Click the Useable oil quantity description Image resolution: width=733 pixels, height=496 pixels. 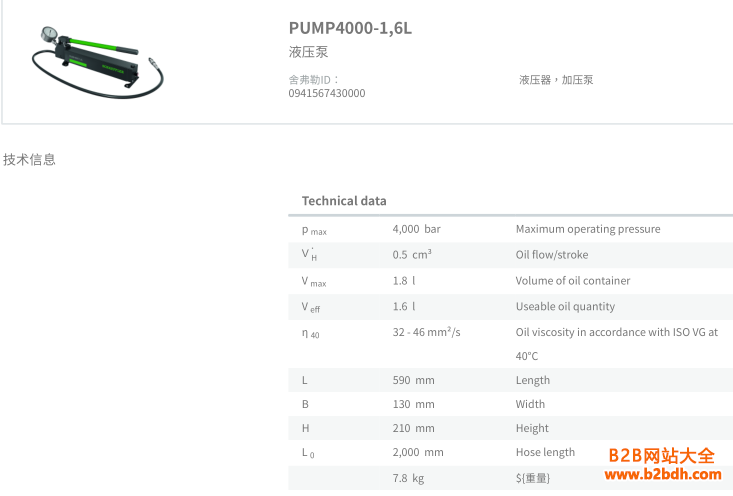point(565,307)
